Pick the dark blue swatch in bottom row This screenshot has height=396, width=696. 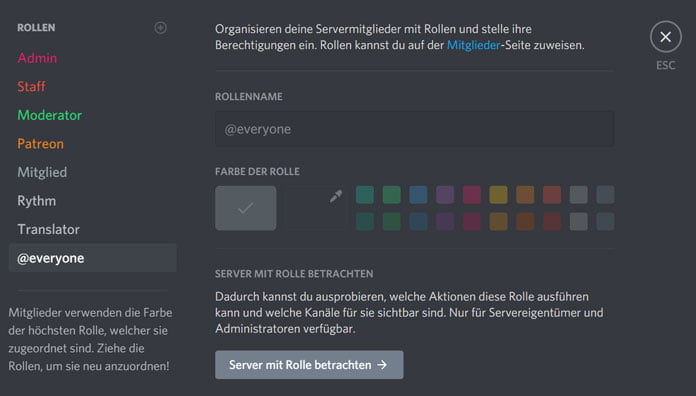[418, 222]
